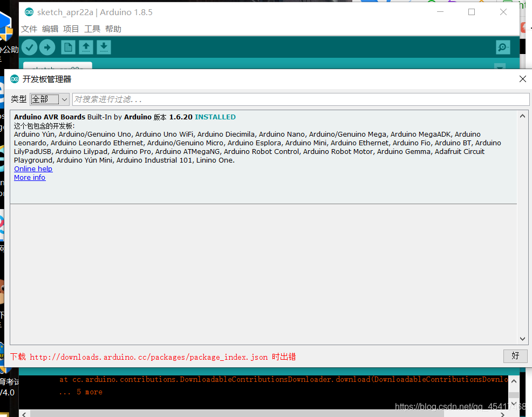Open the 帮助 menu
Screen dimensions: 532x417
point(113,29)
